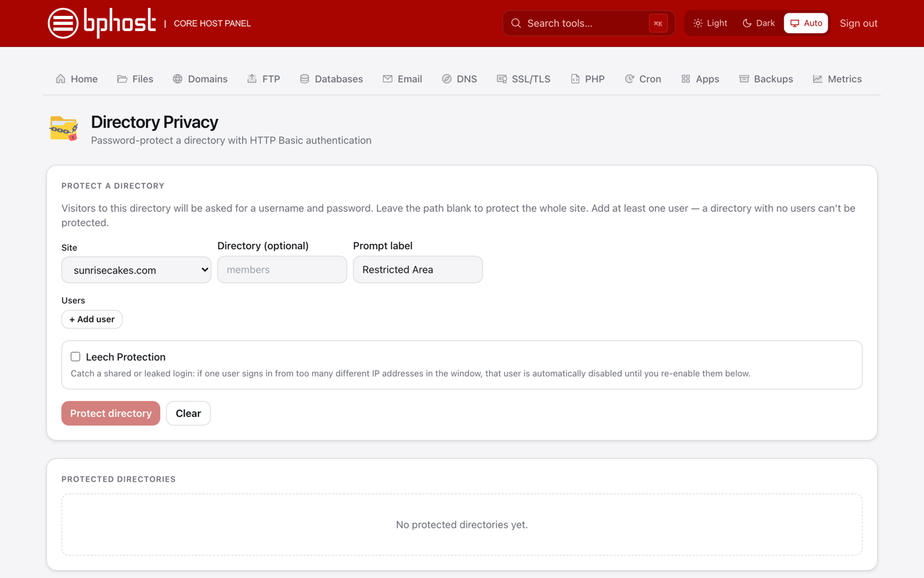Open the Home tab
The height and width of the screenshot is (578, 924).
77,79
